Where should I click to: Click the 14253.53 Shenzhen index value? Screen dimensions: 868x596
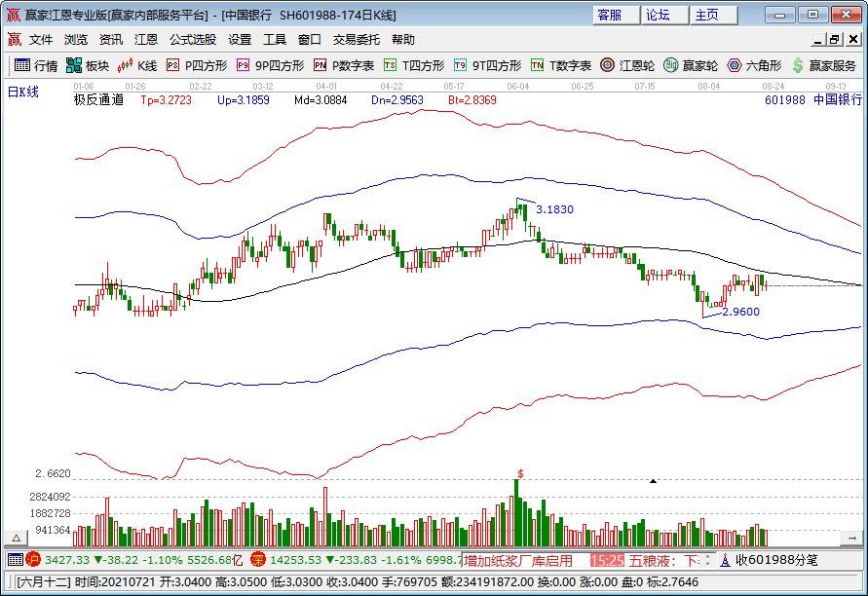tap(295, 559)
